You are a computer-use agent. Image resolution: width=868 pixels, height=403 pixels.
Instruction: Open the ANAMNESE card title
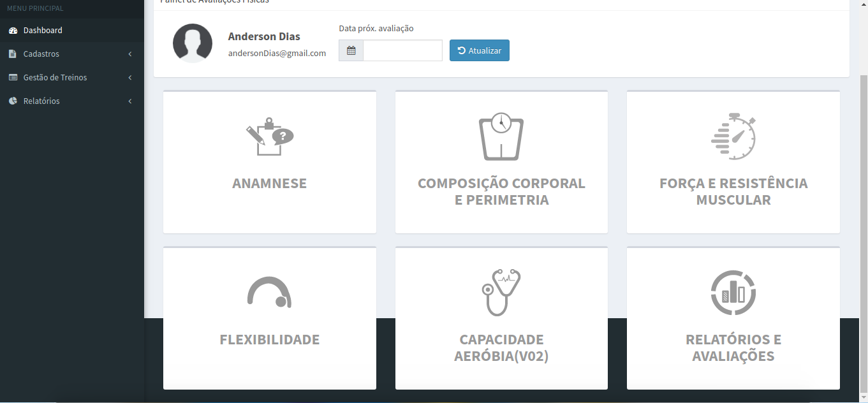pos(269,184)
